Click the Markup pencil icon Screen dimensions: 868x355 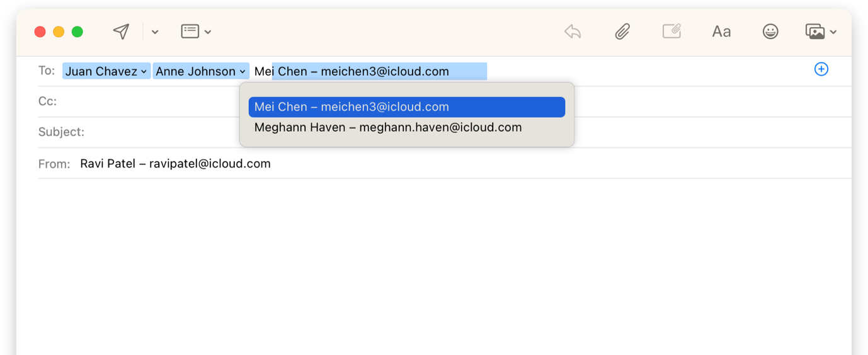671,31
